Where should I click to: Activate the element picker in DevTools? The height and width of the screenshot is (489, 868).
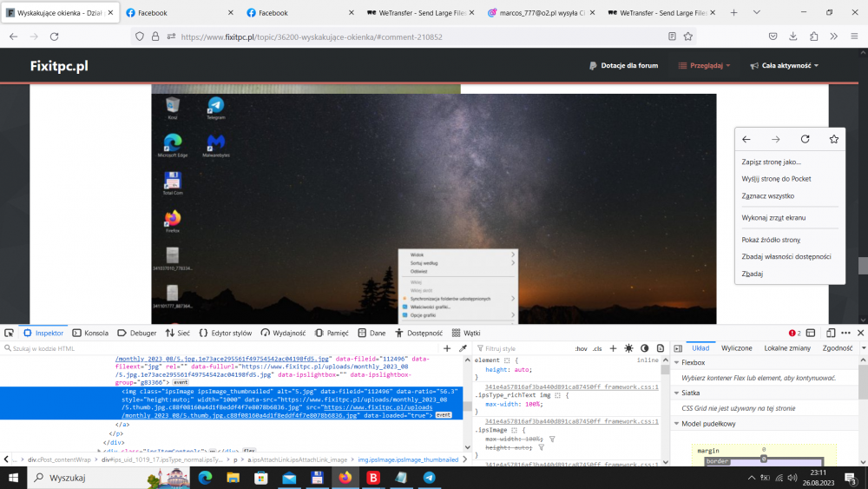(x=9, y=333)
